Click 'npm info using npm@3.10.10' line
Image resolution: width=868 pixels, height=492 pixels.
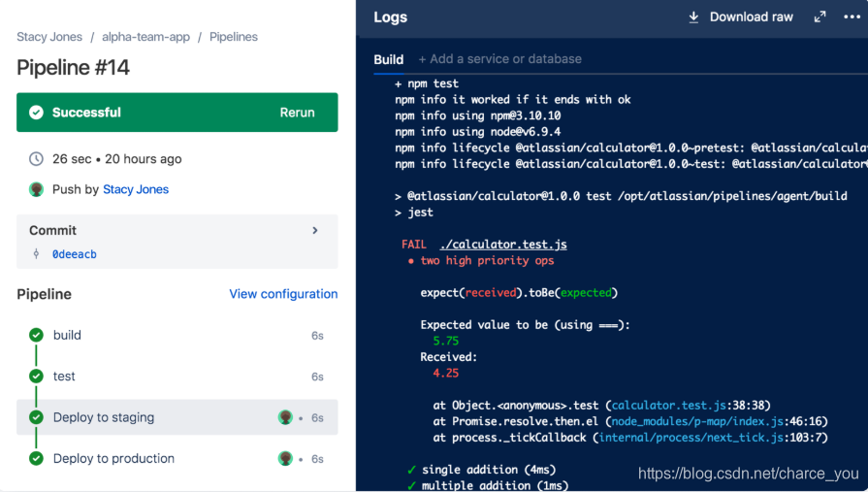point(478,115)
